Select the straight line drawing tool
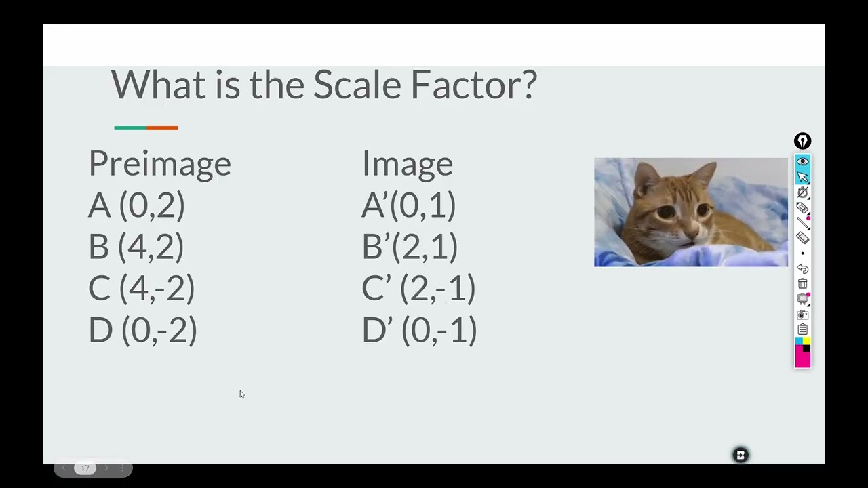 coord(802,223)
